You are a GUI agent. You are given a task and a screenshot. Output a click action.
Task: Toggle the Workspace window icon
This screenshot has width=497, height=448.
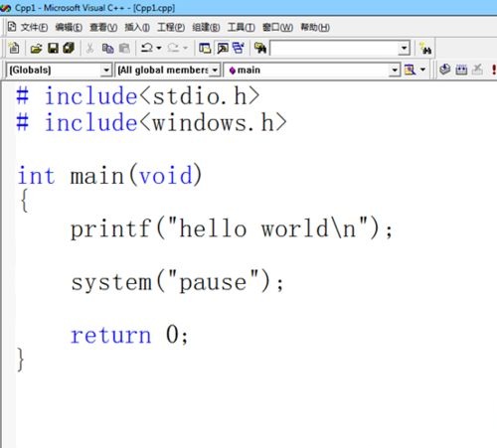coord(205,49)
